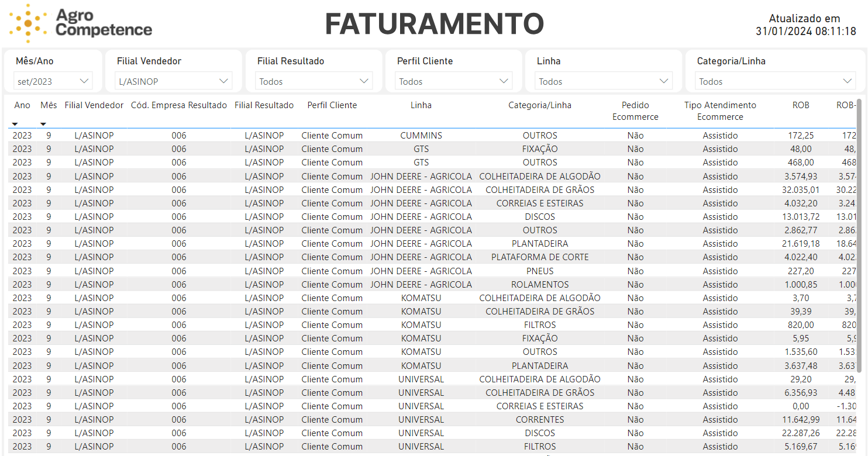
Task: Expand the Perfil Cliente filter dropdown
Action: point(453,81)
